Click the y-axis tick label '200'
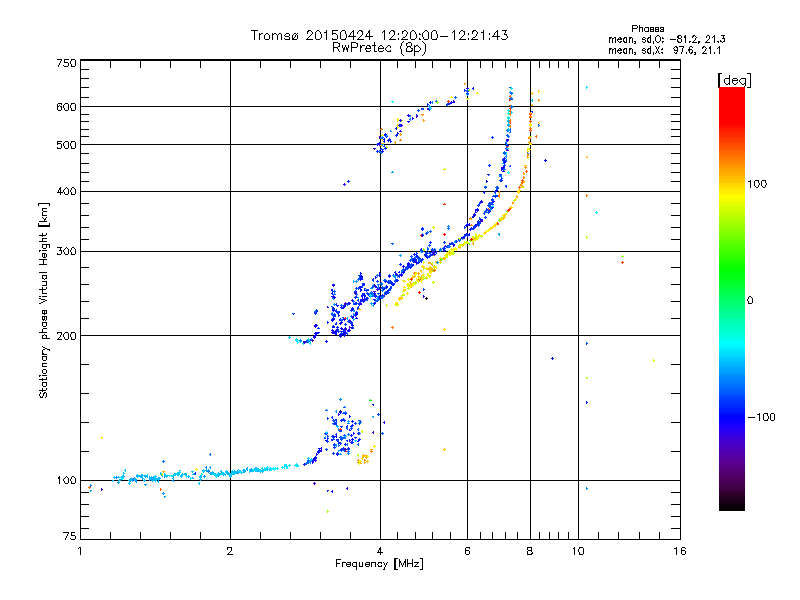This screenshot has height=600, width=800. click(66, 336)
